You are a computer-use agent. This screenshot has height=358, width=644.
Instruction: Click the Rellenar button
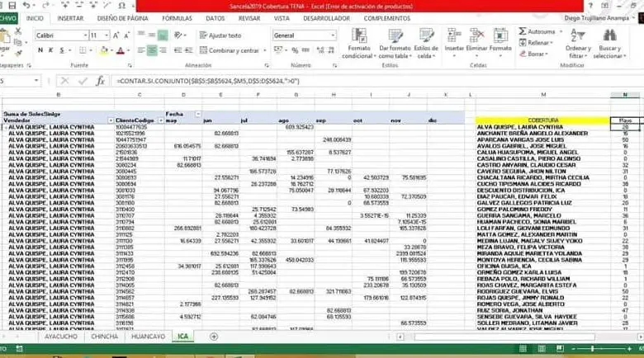point(536,43)
